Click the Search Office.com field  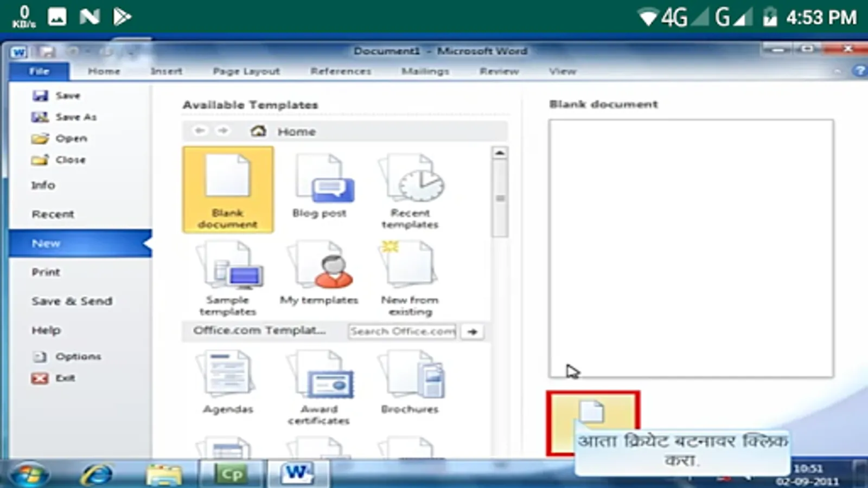coord(403,331)
